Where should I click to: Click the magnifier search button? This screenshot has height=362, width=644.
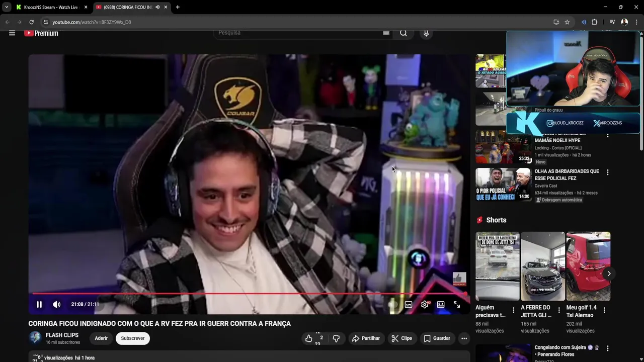404,33
